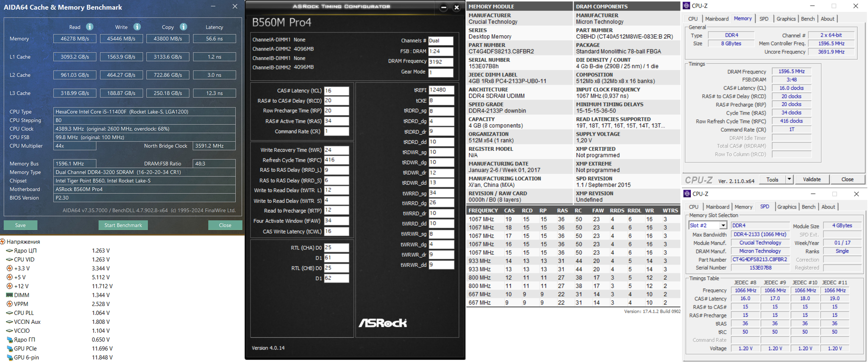Click the +3.3 V sensor icon
Screen dimensions: 868x362
click(9, 268)
